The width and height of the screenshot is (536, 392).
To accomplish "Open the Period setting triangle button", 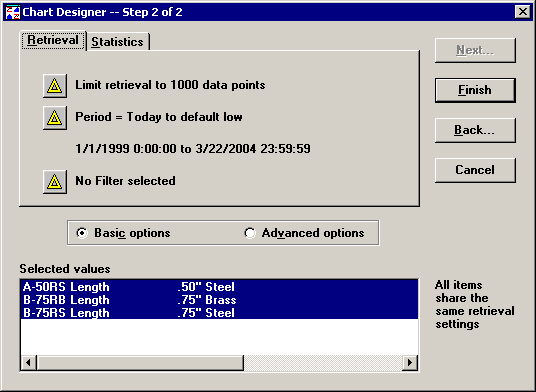I will (x=55, y=118).
